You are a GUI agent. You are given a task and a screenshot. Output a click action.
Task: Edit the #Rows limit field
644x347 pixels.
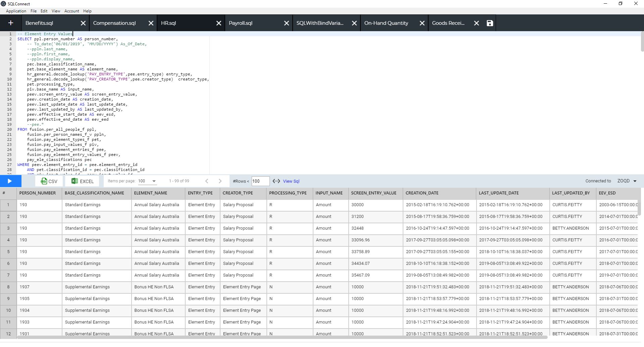pyautogui.click(x=260, y=181)
